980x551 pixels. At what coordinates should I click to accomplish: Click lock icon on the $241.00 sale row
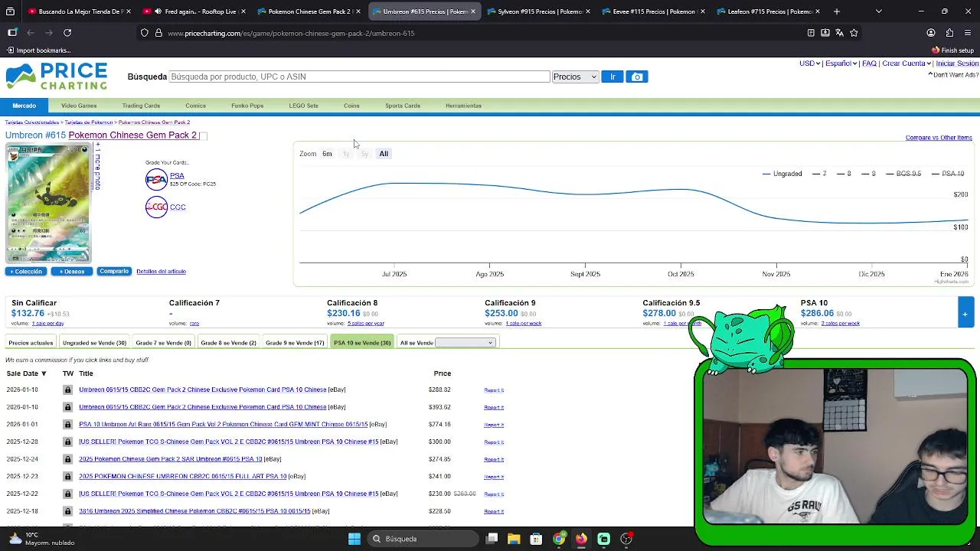coord(68,476)
